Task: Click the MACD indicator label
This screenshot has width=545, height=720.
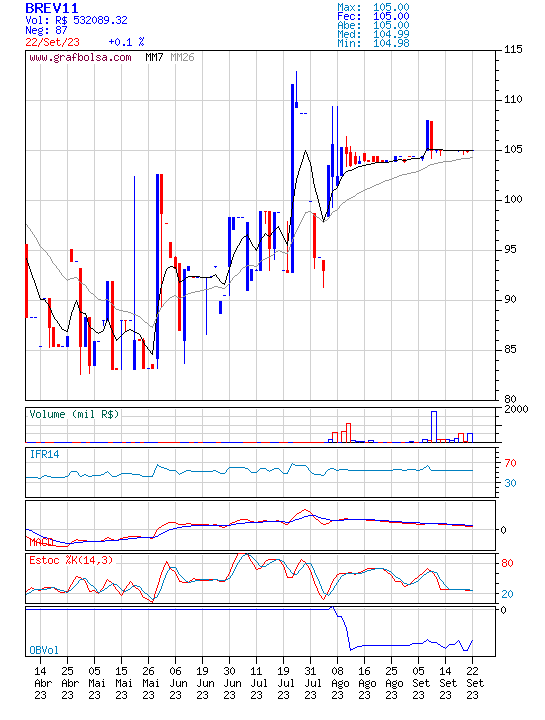Action: [41, 542]
